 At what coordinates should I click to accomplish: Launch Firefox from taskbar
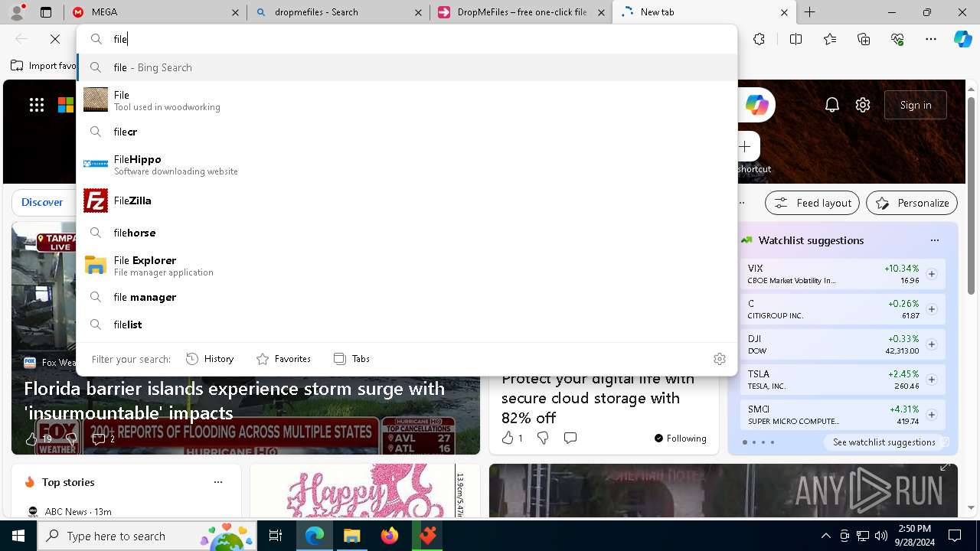[390, 536]
